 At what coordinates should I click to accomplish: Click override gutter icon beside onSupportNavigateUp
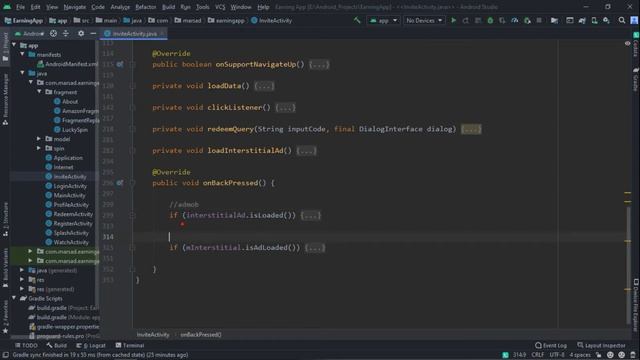120,64
